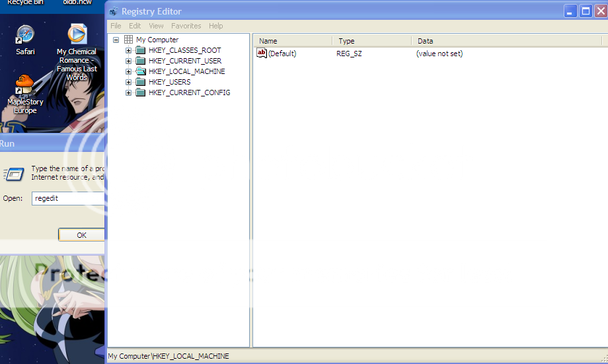Open the Safari desktop shortcut
Screen dimensions: 608x364
pos(25,34)
